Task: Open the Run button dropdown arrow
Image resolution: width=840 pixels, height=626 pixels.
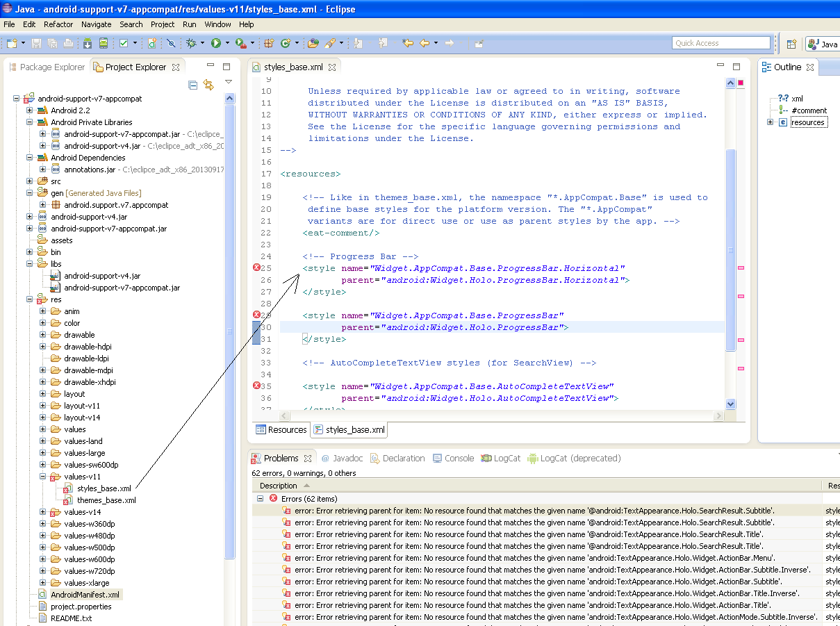Action: [227, 43]
